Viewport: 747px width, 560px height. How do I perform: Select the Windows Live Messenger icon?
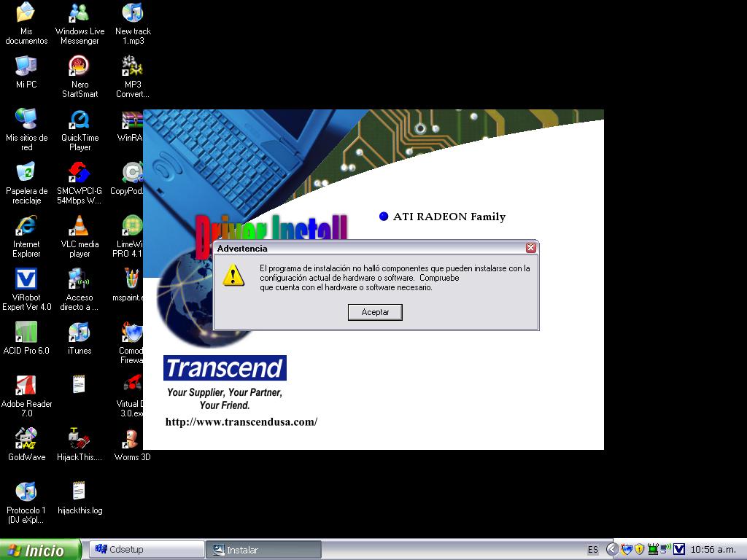(80, 24)
